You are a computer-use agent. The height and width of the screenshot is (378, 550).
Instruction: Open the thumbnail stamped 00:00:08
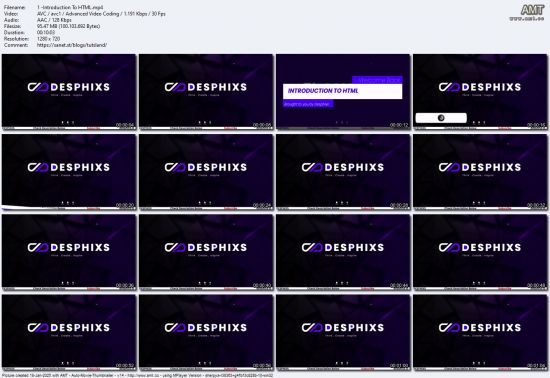pyautogui.click(x=206, y=92)
